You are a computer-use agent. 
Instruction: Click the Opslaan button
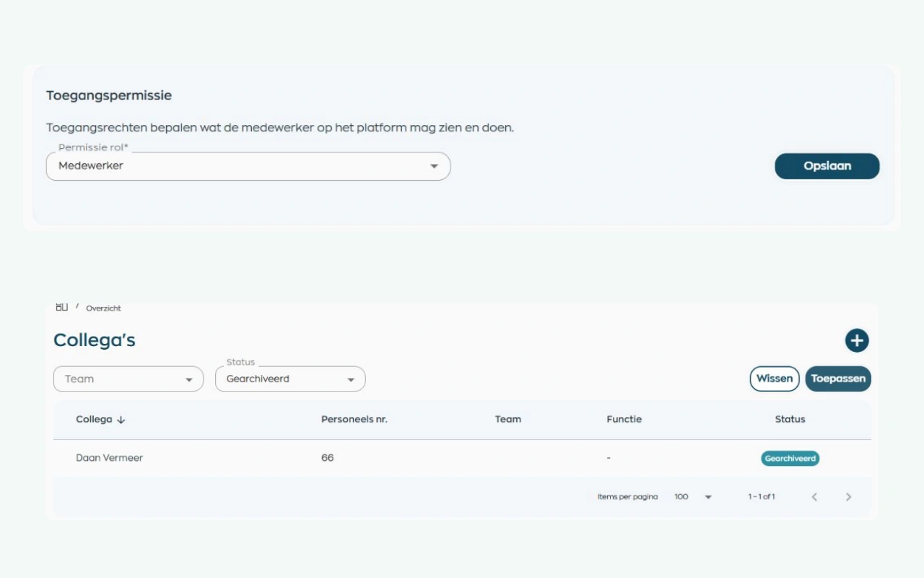pyautogui.click(x=827, y=166)
